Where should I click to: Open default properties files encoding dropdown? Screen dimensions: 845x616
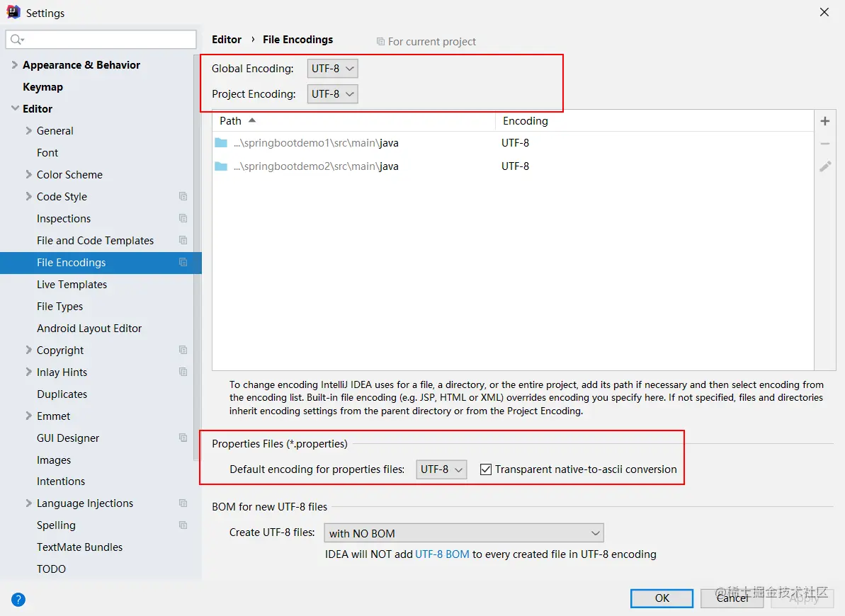pos(441,469)
